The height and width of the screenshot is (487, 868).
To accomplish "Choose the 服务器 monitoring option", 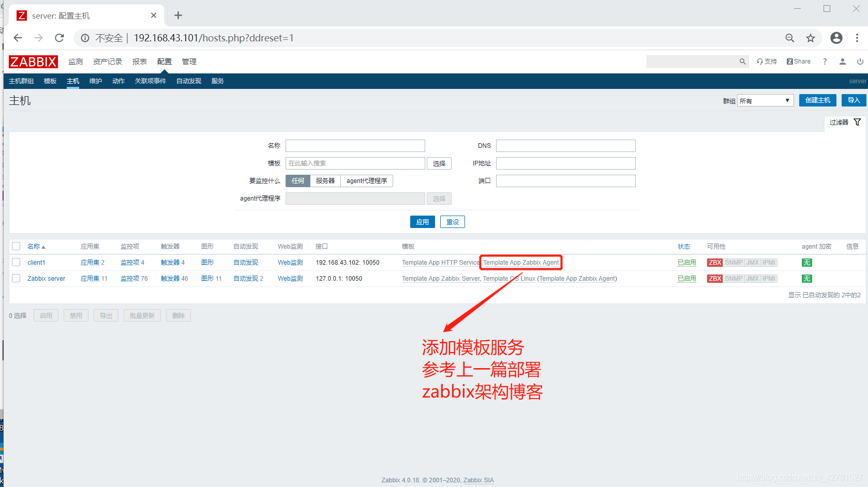I will 325,181.
